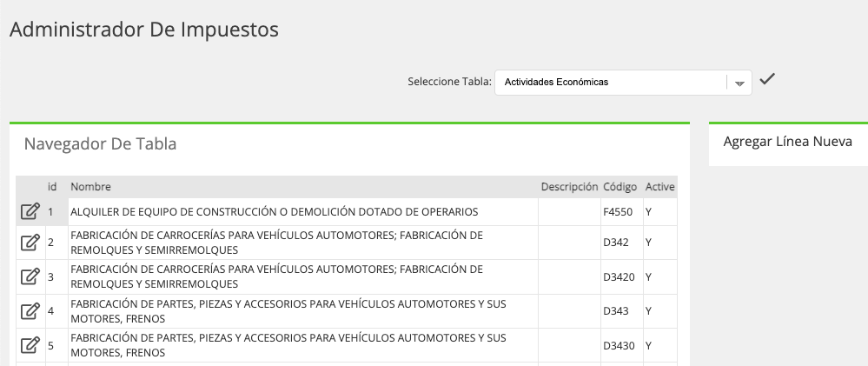Open edit icon for row id 2
The image size is (868, 366).
[30, 243]
